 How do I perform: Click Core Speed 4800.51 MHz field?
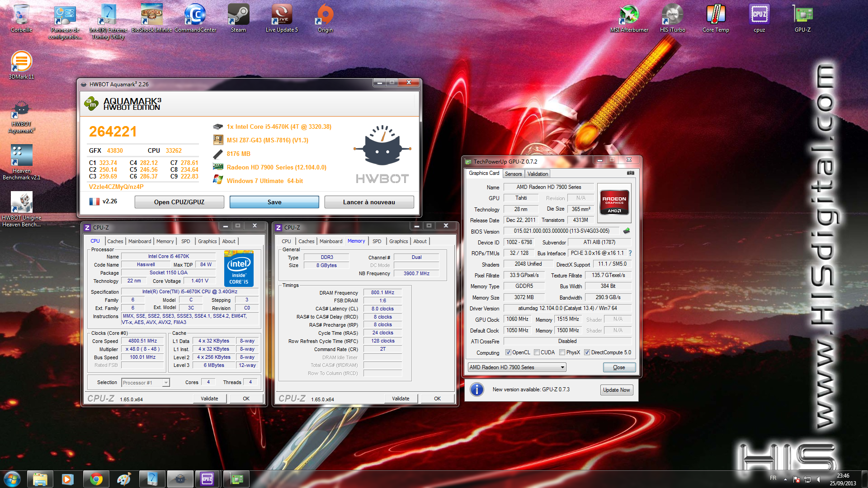coord(143,341)
